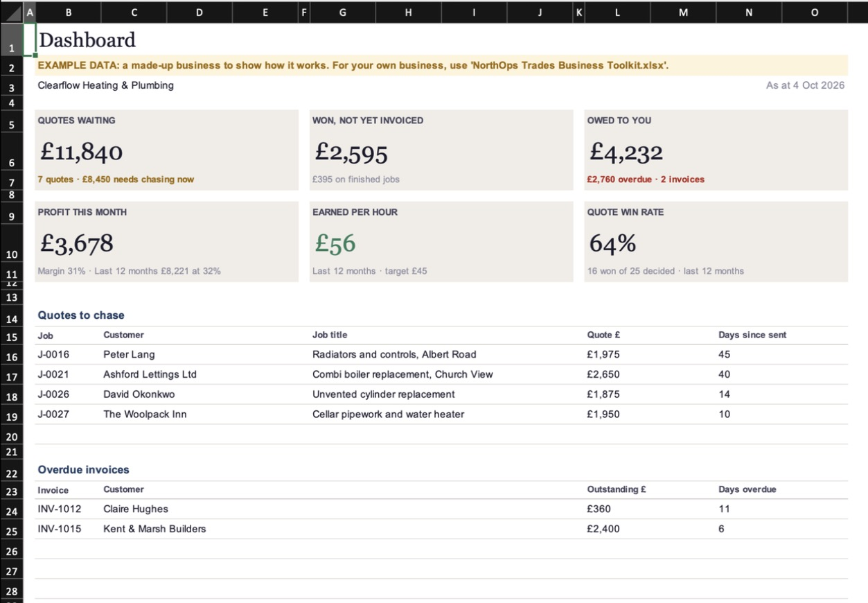Screen dimensions: 868x603
Task: Click the 'As at 4 Oct 2026' date
Action: click(805, 85)
